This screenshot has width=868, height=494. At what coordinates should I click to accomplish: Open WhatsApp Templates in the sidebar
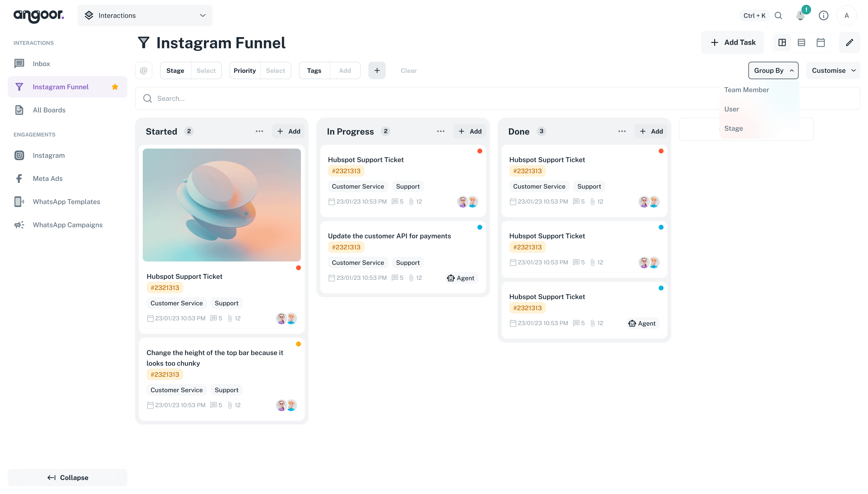point(67,202)
